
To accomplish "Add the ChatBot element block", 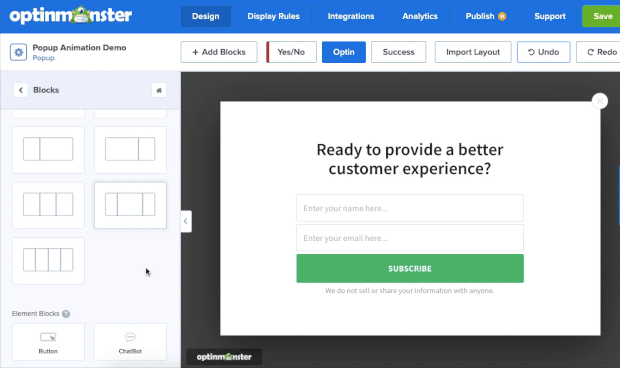I will tap(130, 342).
